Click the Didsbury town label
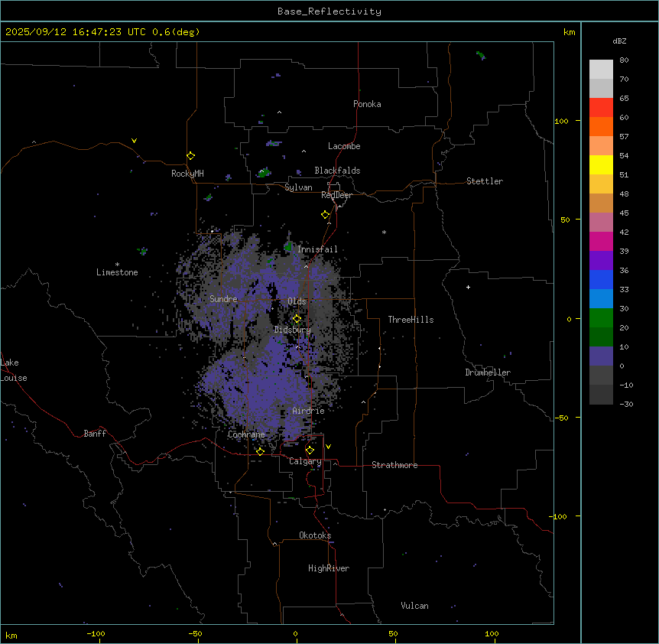Screen dimensions: 659x644 coord(293,330)
